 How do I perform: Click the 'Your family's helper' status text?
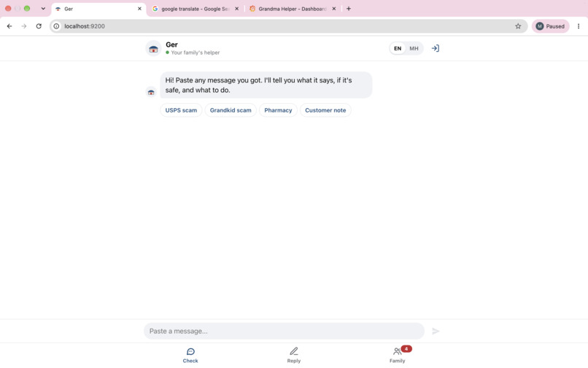point(196,53)
